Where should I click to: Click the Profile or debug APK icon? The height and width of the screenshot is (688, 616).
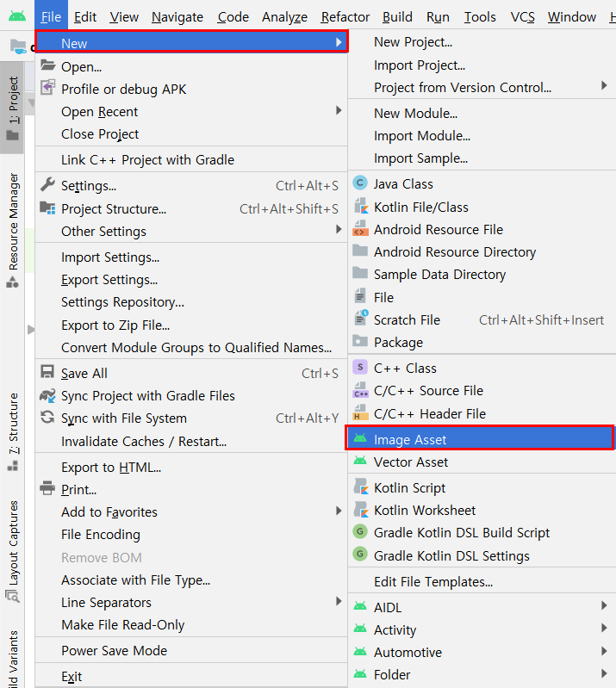(x=48, y=87)
